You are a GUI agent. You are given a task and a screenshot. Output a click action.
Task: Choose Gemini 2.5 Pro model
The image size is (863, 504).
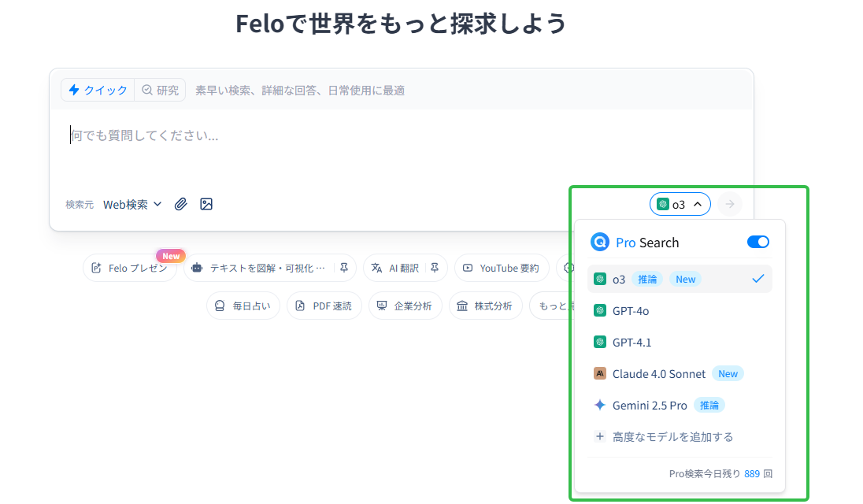(680, 406)
